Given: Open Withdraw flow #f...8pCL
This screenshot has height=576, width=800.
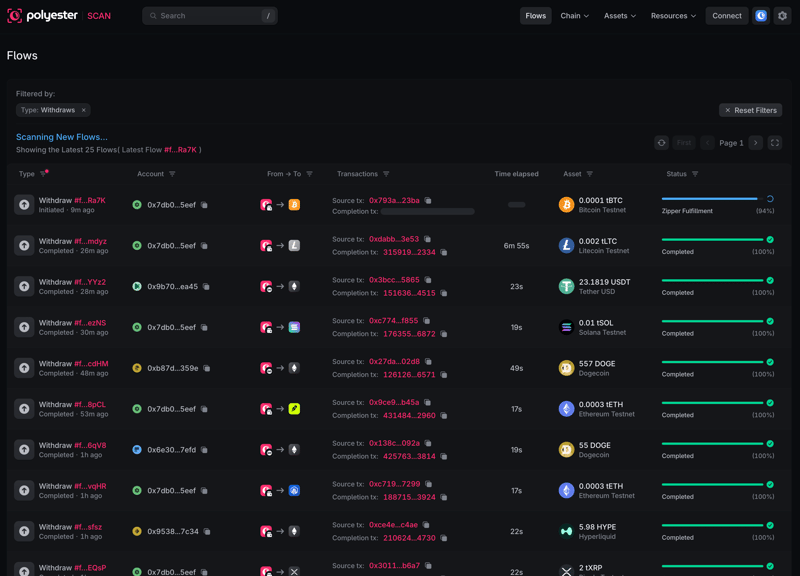Looking at the screenshot, I should [x=90, y=405].
